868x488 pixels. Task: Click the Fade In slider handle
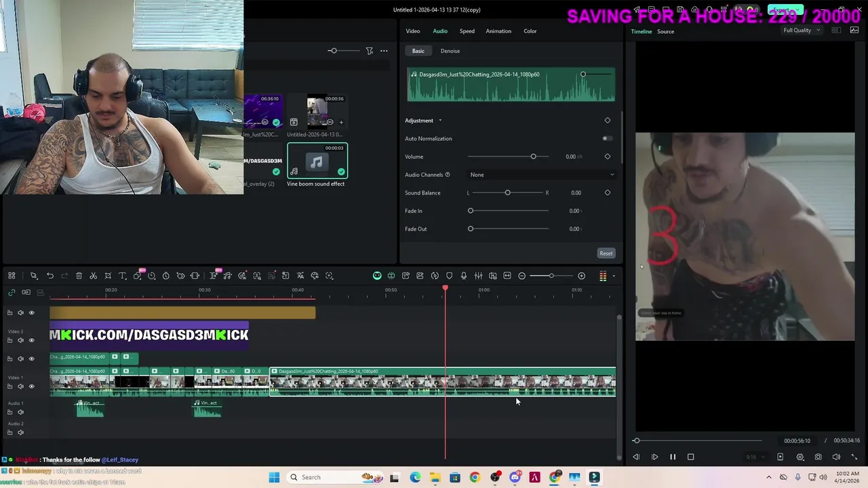coord(471,211)
